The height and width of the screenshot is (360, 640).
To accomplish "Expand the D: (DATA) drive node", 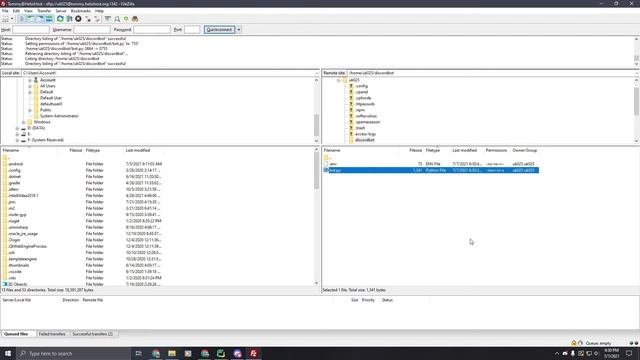I will pos(18,128).
